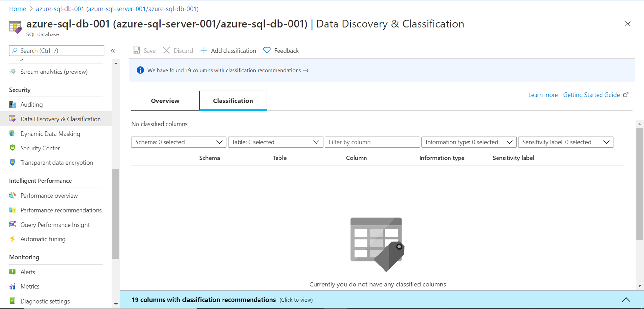This screenshot has height=309, width=644.
Task: Click the Discard X icon
Action: [x=166, y=50]
